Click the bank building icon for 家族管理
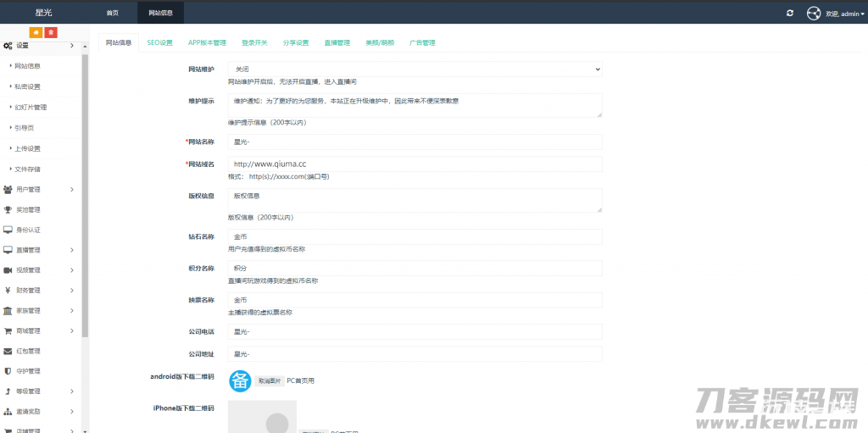 (x=8, y=311)
